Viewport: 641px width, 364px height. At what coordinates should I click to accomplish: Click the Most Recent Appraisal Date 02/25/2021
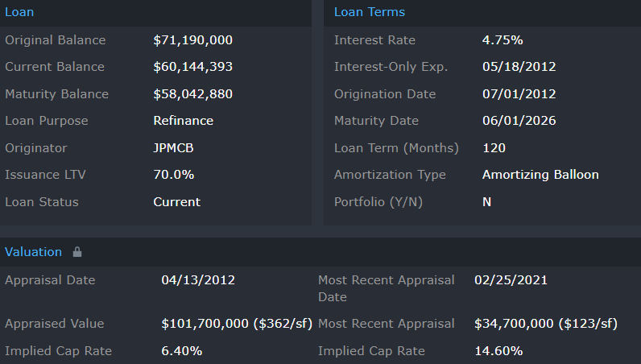511,280
